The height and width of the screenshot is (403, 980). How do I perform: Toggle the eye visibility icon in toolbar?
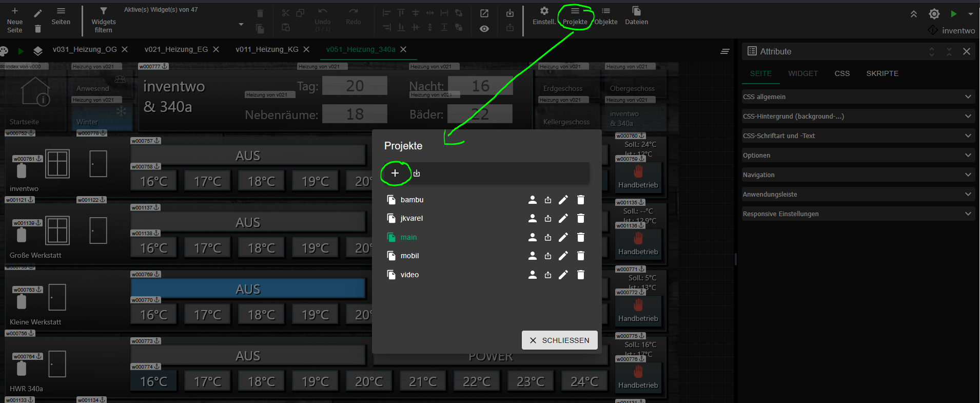point(484,29)
